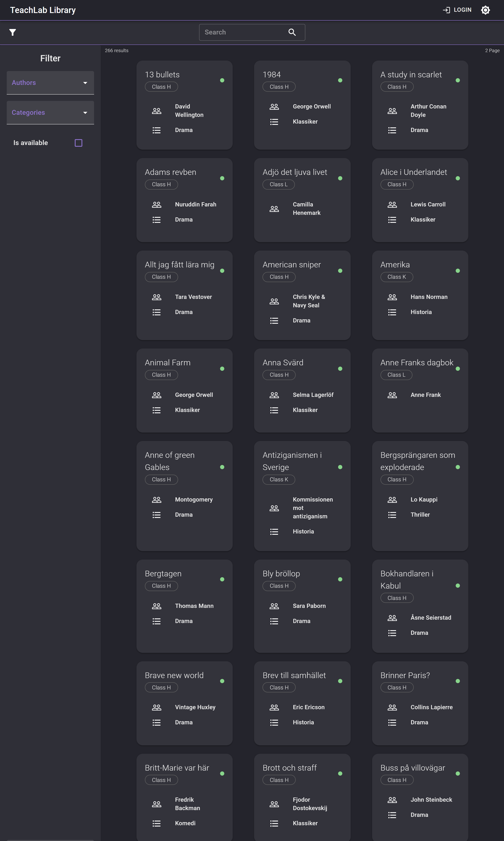The image size is (504, 841).
Task: Click the category list icon under Brott och straff
Action: coord(274,823)
